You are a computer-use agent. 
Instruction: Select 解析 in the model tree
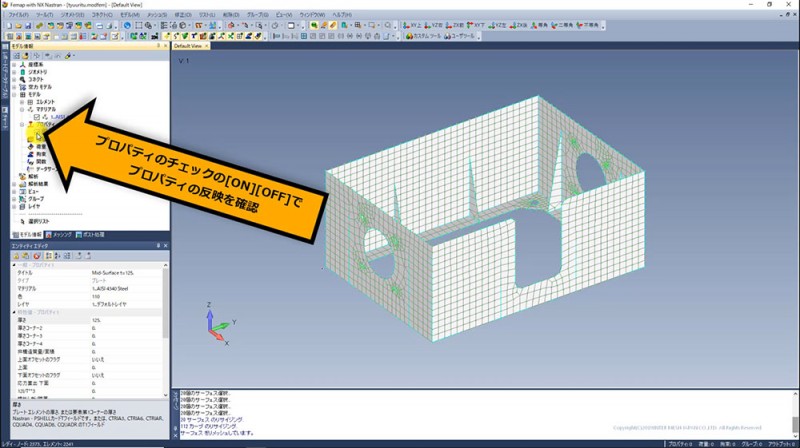click(33, 177)
